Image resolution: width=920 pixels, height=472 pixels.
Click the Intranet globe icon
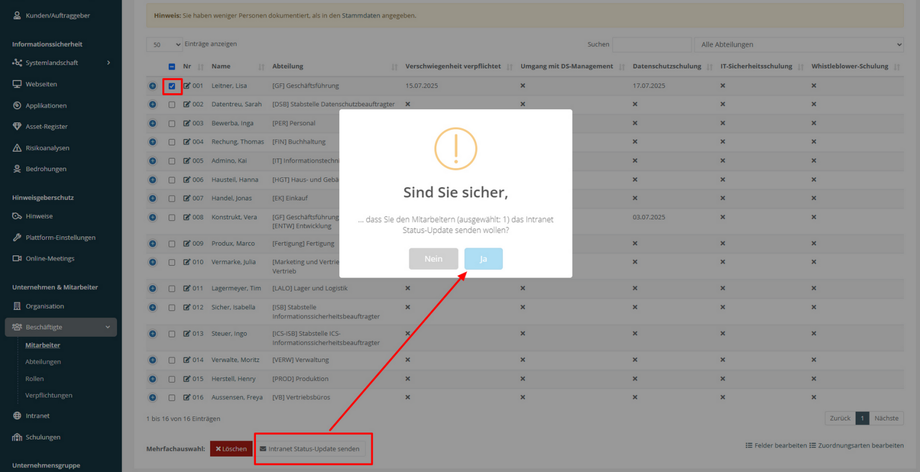click(x=17, y=416)
